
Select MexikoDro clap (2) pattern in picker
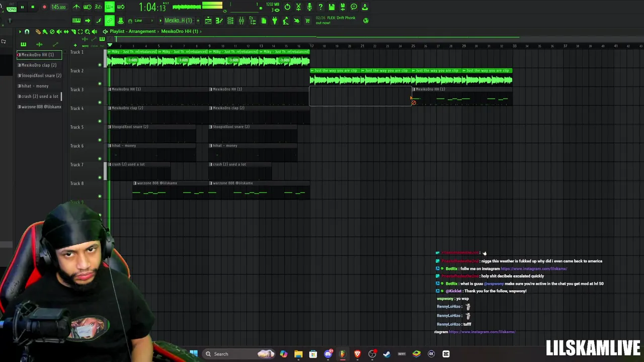39,65
